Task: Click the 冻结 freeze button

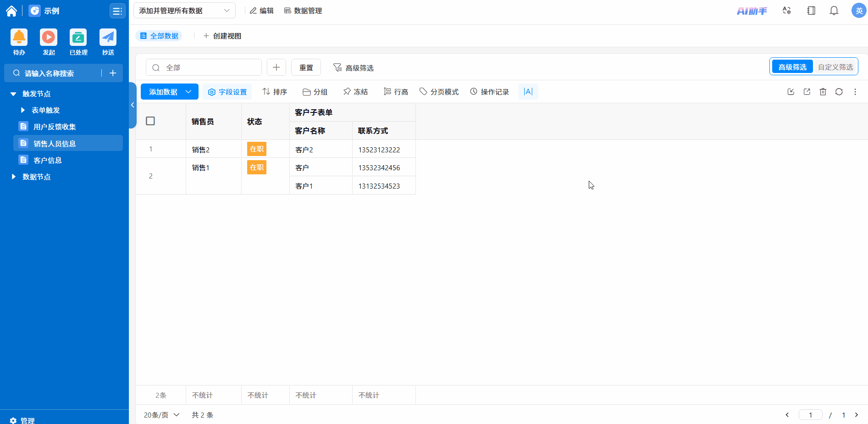Action: tap(355, 92)
